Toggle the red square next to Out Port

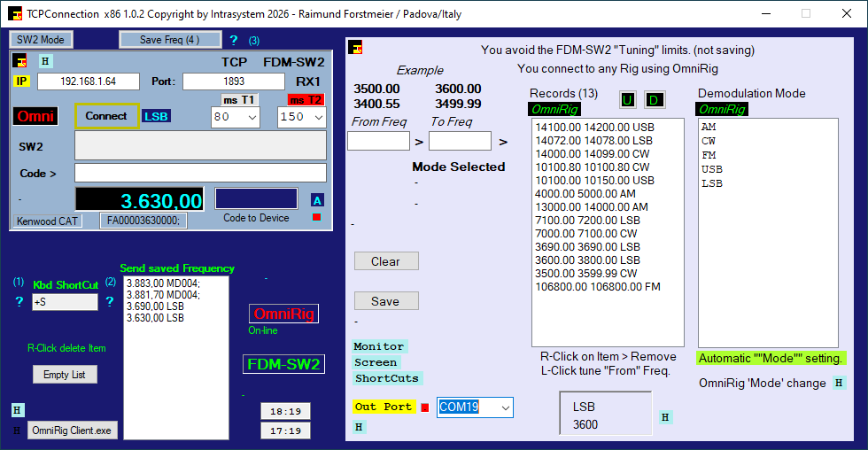tap(425, 407)
